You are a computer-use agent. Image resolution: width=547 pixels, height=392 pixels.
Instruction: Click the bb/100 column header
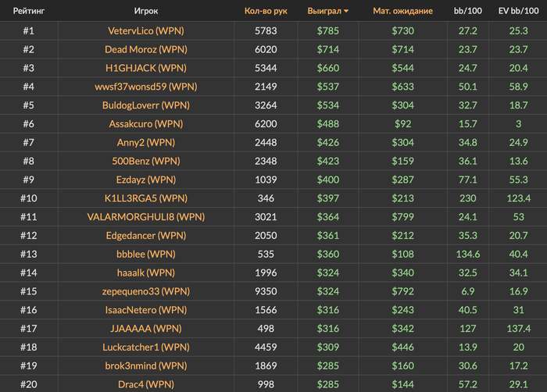click(x=468, y=11)
